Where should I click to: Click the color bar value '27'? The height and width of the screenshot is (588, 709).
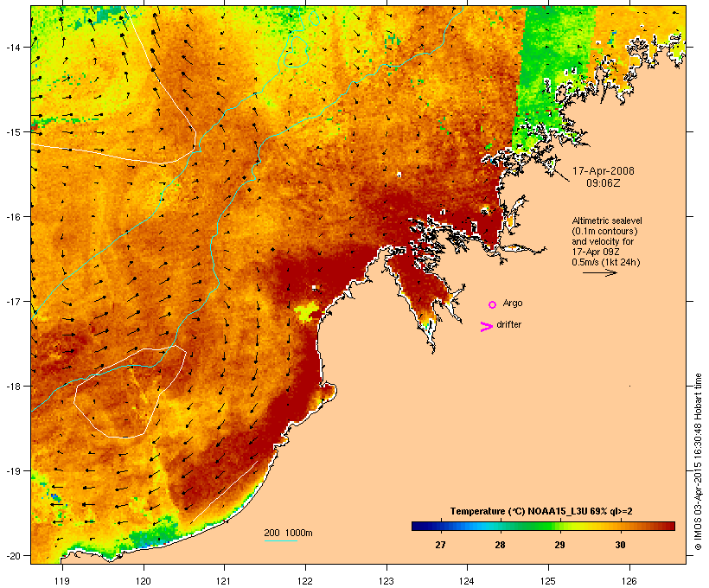440,545
